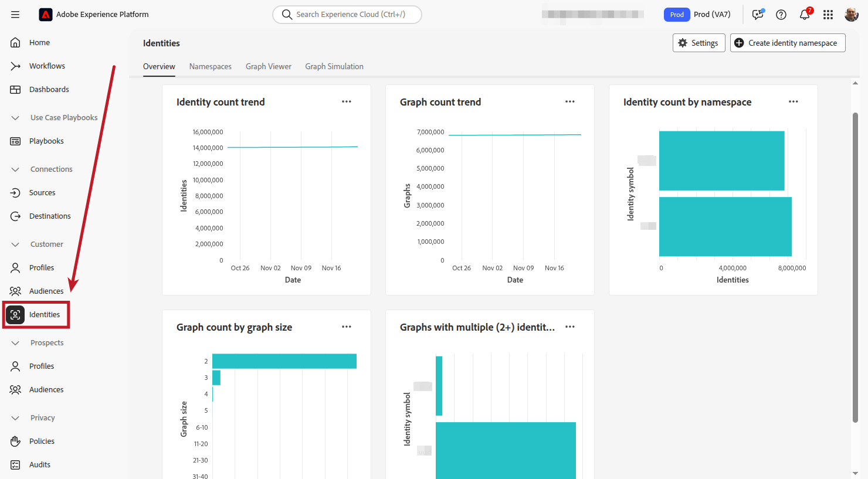Collapse the Prospects section chevron

coord(16,343)
